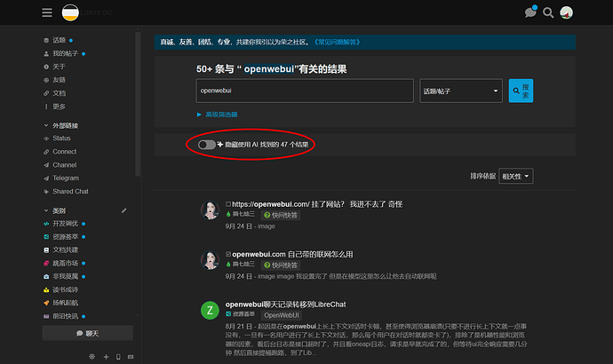Open the 相关性 sort order dropdown
Viewport: 613px width, 364px height.
[x=515, y=176]
